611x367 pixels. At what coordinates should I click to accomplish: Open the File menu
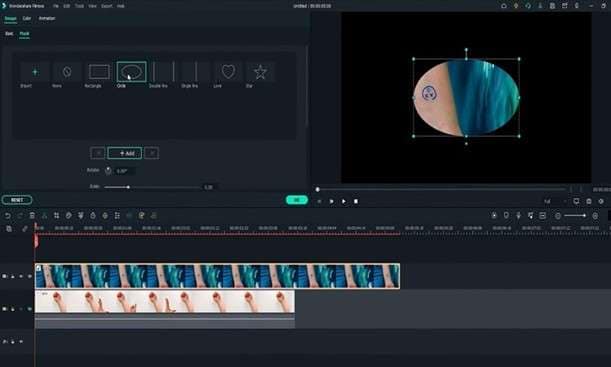(56, 6)
